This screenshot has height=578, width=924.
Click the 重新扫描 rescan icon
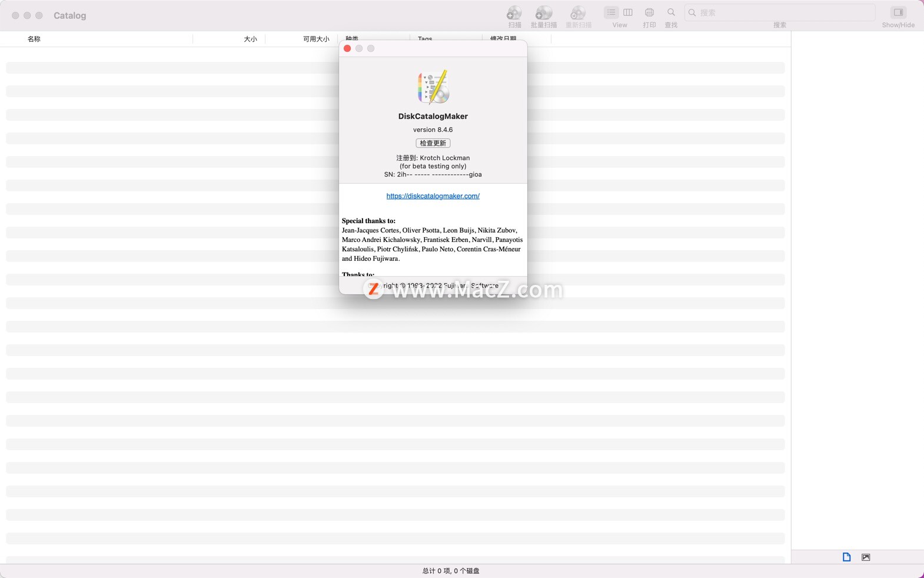click(x=578, y=12)
